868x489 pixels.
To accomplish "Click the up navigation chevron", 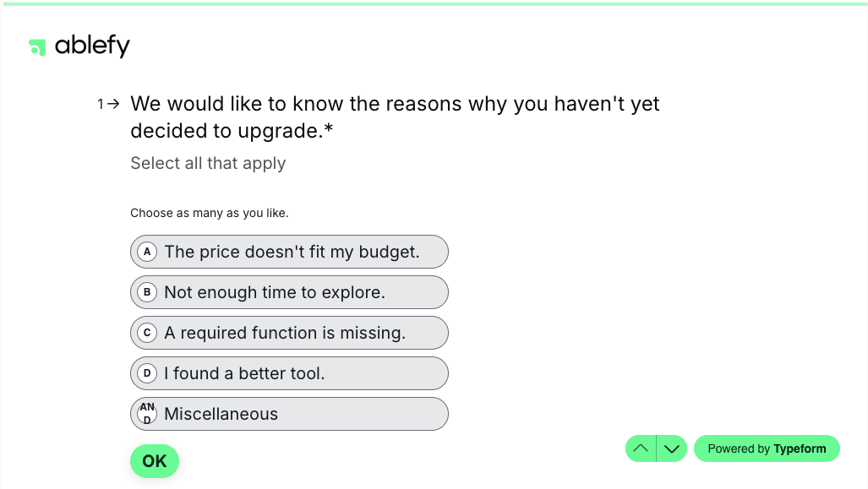I will tap(641, 448).
